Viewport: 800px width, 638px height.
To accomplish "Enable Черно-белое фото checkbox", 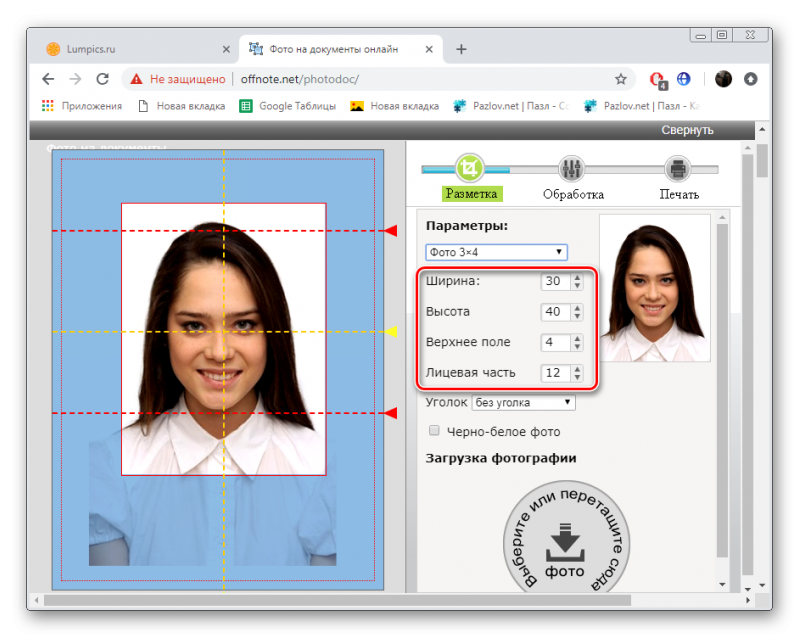I will pyautogui.click(x=434, y=431).
